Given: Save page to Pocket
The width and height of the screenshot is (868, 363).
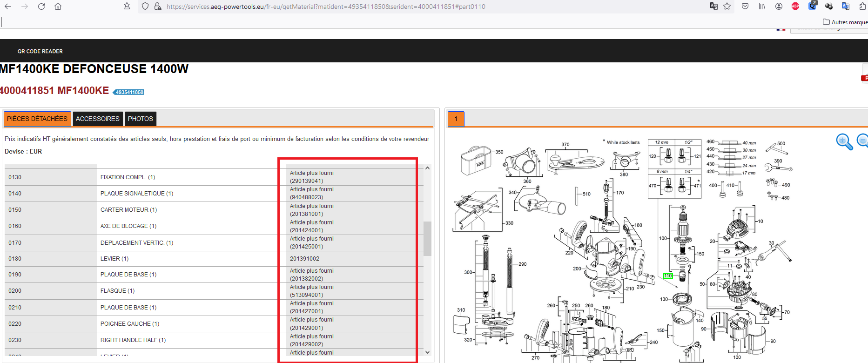Looking at the screenshot, I should click(745, 7).
